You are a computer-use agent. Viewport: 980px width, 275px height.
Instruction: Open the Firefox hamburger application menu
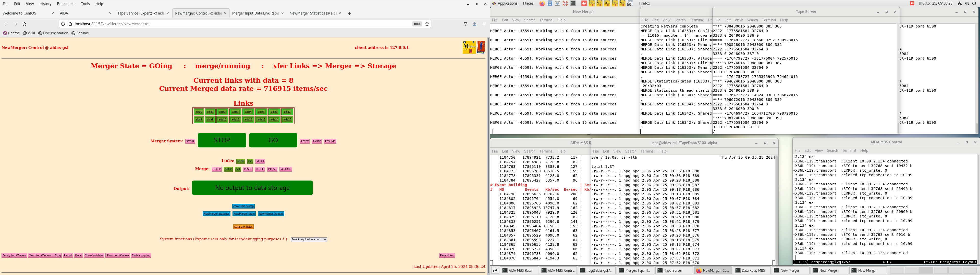(484, 24)
